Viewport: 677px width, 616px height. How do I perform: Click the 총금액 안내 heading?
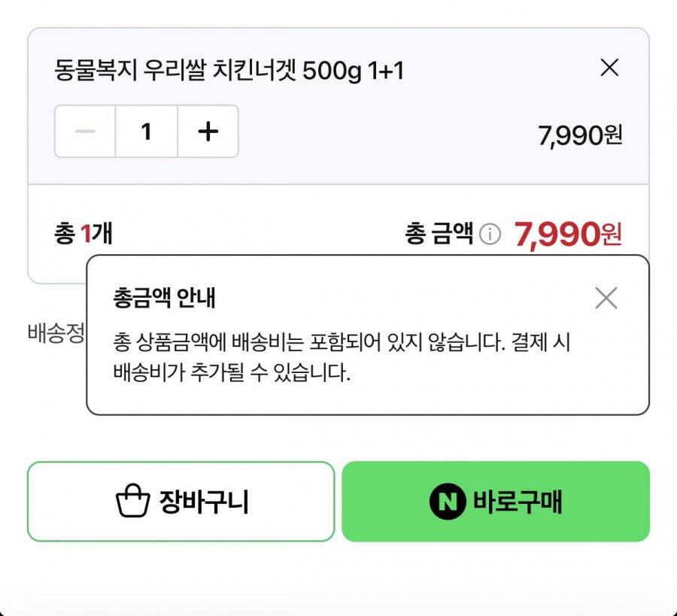164,297
